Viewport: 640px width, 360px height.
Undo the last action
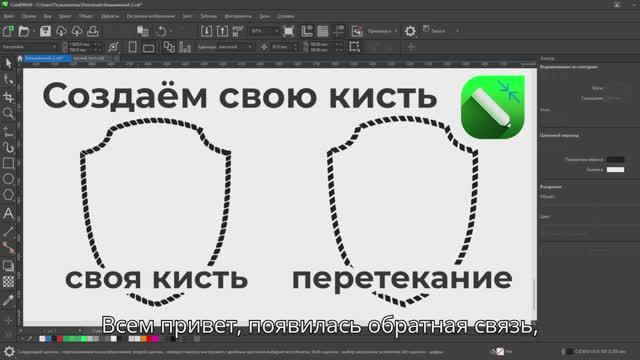(162, 31)
